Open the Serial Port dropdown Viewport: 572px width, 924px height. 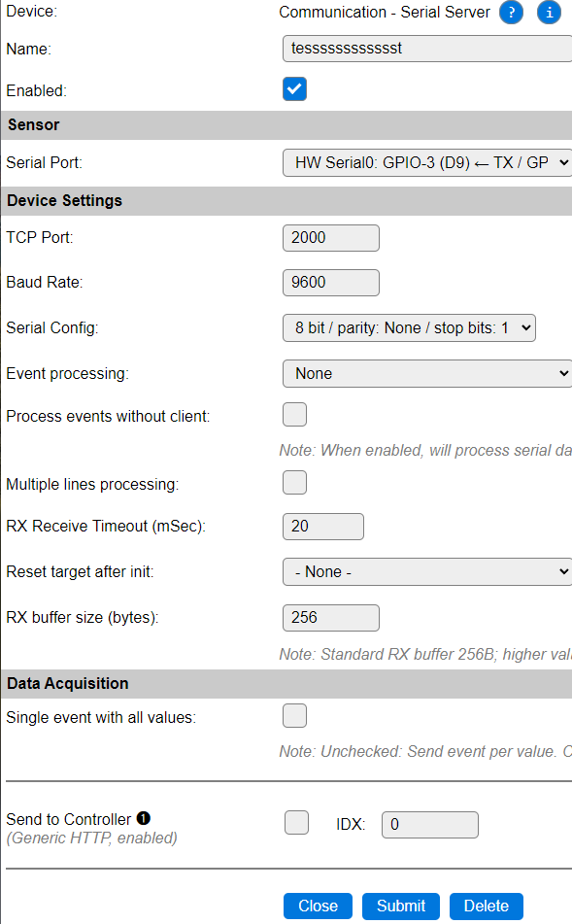click(x=427, y=162)
